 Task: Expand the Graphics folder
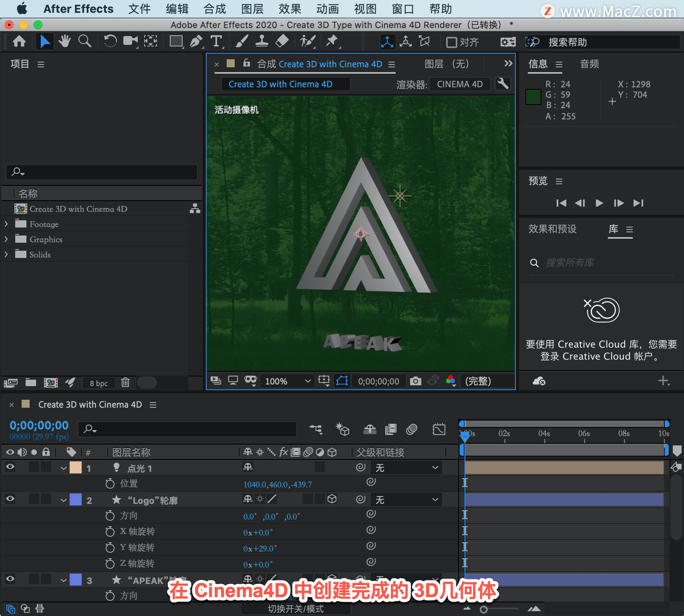[x=6, y=239]
